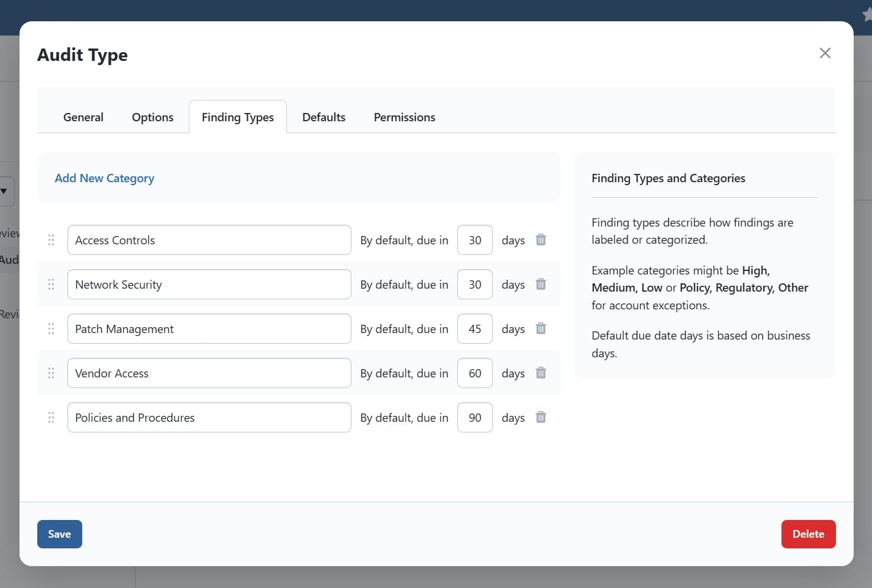Click the 90 days field for Policies and Procedures
The width and height of the screenshot is (872, 588).
[475, 417]
